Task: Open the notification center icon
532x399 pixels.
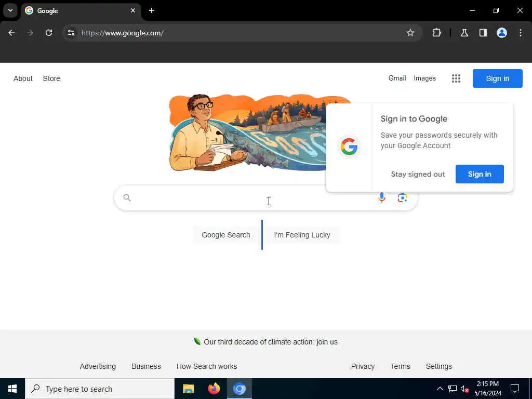Action: click(515, 389)
